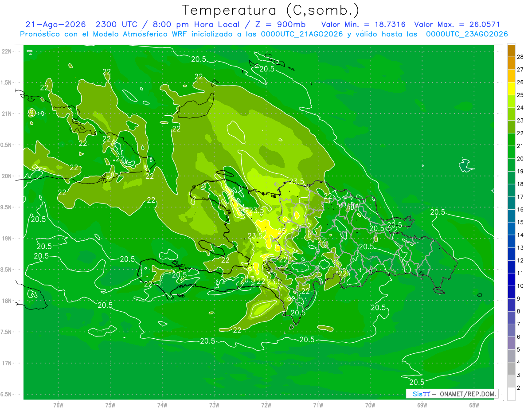Screen dimensions: 532x411
Task: Click the date text "21-Ago-2026"
Action: tap(56, 24)
